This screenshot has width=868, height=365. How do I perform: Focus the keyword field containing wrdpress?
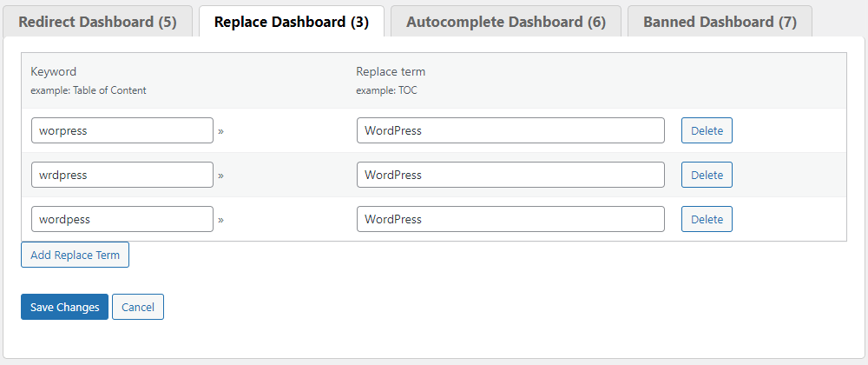(122, 175)
